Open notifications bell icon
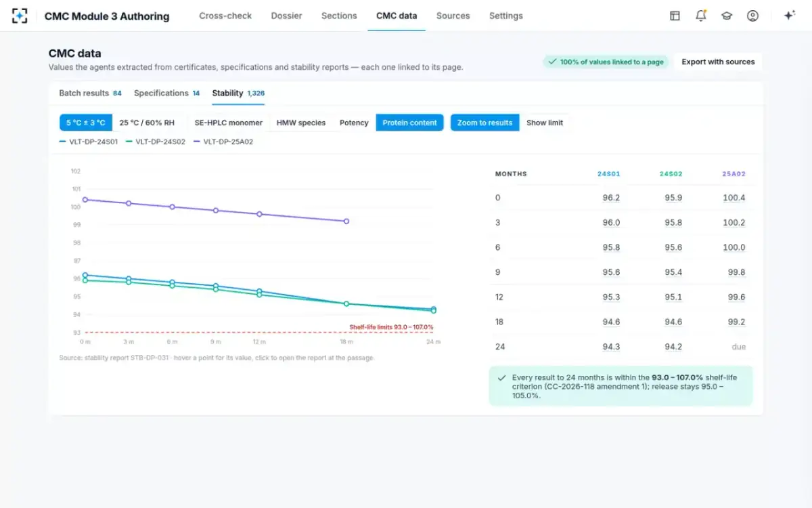The height and width of the screenshot is (508, 812). pyautogui.click(x=701, y=16)
